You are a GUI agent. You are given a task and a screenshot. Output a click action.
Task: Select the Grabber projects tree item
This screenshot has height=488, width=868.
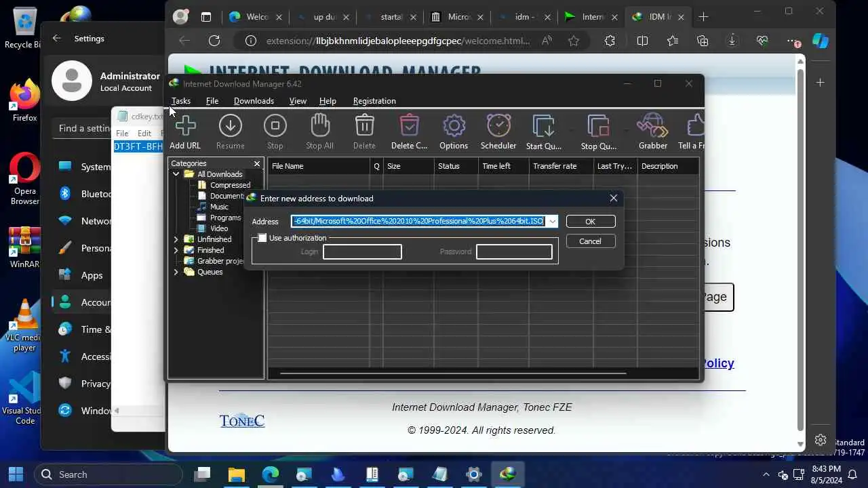[x=220, y=261]
